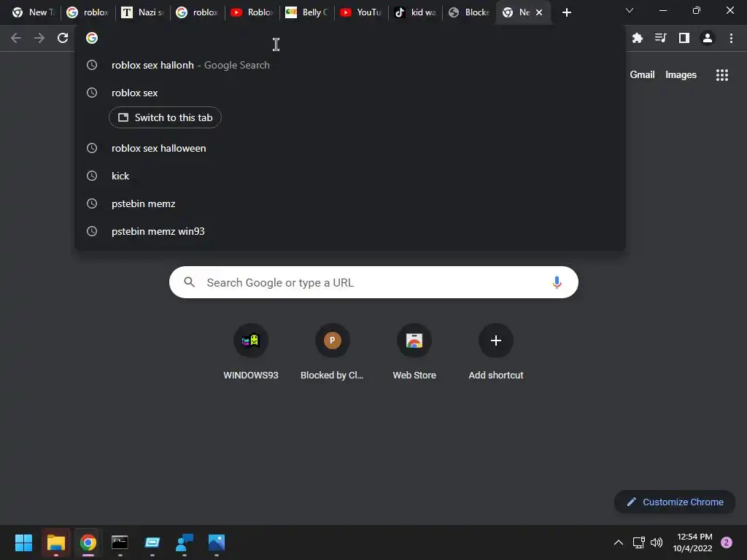This screenshot has height=560, width=747.
Task: Open the network icon in system tray
Action: [638, 542]
